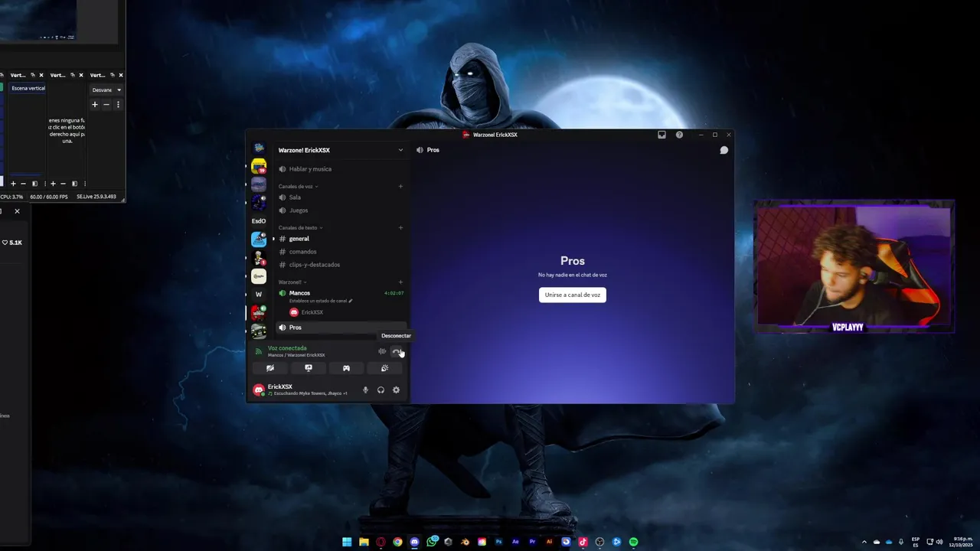Click the VCPLAYYY webcam overlay thumbnail
This screenshot has width=980, height=551.
854,266
